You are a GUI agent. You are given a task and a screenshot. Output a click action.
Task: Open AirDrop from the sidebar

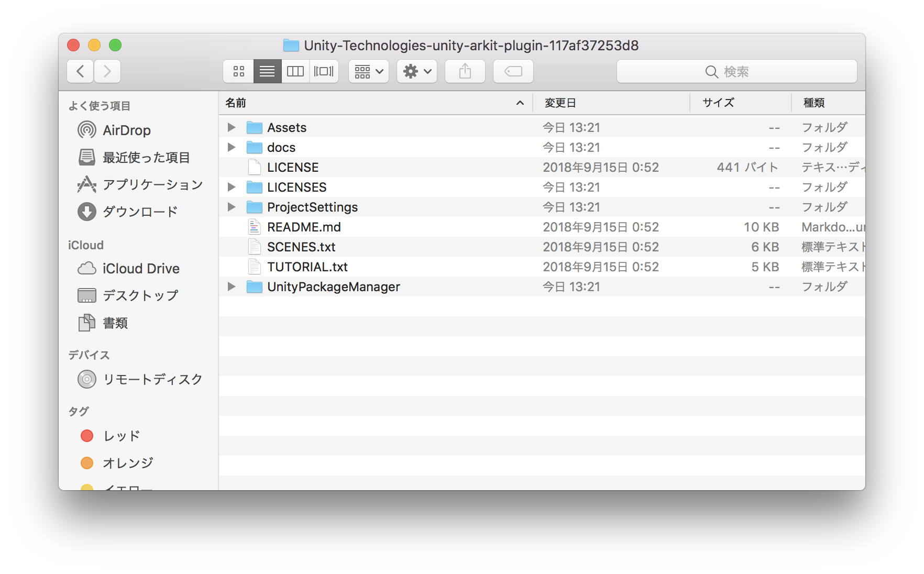tap(126, 130)
